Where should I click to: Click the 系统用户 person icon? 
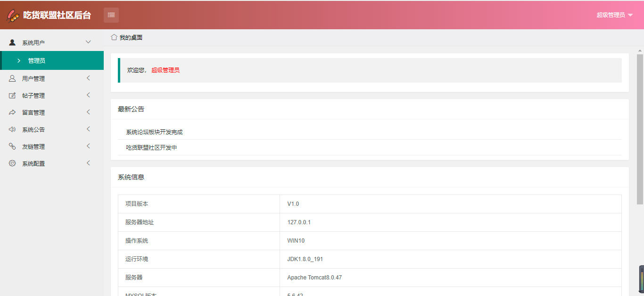[12, 42]
